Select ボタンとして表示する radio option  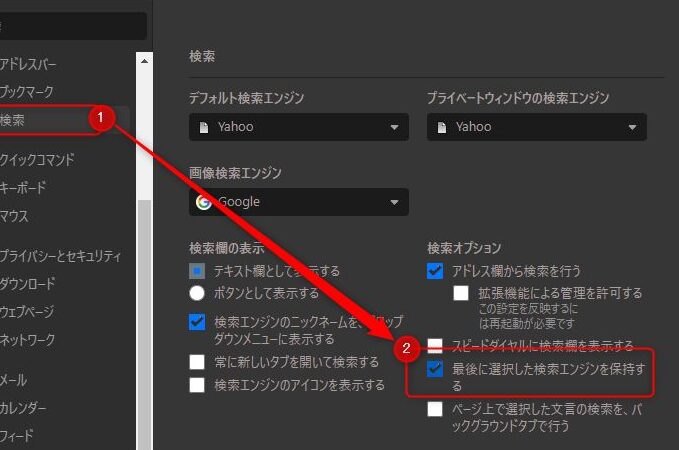point(197,293)
